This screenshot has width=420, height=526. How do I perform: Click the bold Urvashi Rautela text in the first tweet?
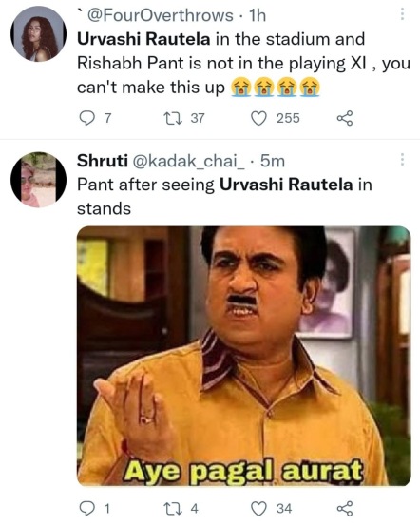pos(143,39)
